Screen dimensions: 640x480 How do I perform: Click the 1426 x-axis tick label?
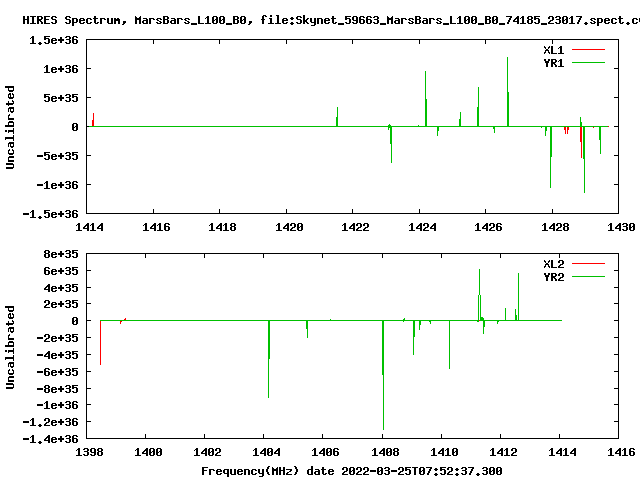tap(488, 227)
